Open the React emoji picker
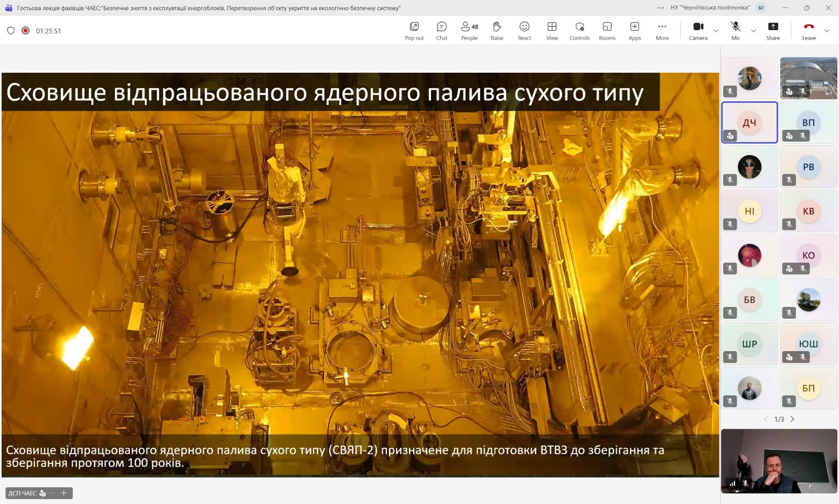839x504 pixels. tap(524, 31)
